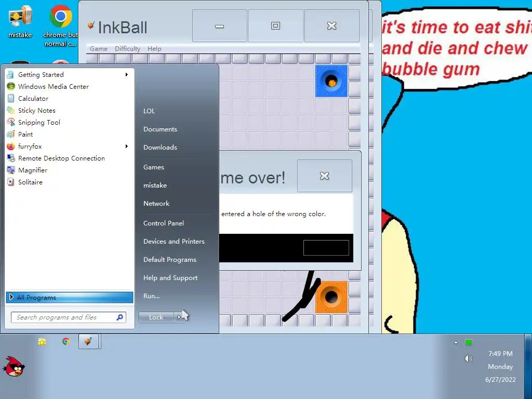Launch Paint from the Start menu
532x399 pixels.
pos(69,135)
